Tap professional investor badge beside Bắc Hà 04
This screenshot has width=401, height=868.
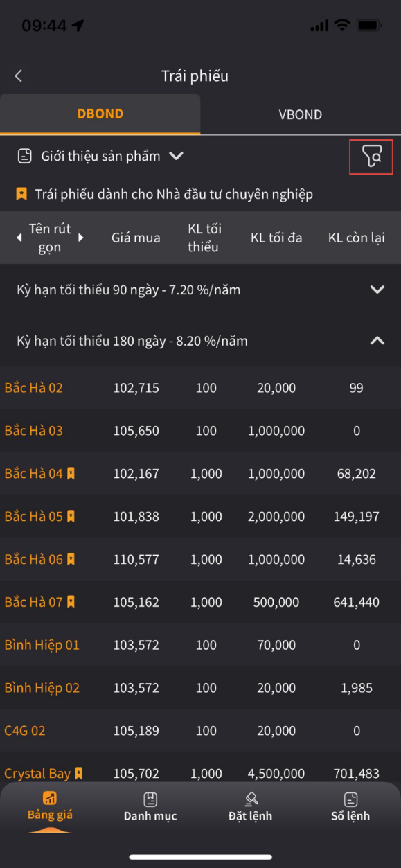point(71,474)
